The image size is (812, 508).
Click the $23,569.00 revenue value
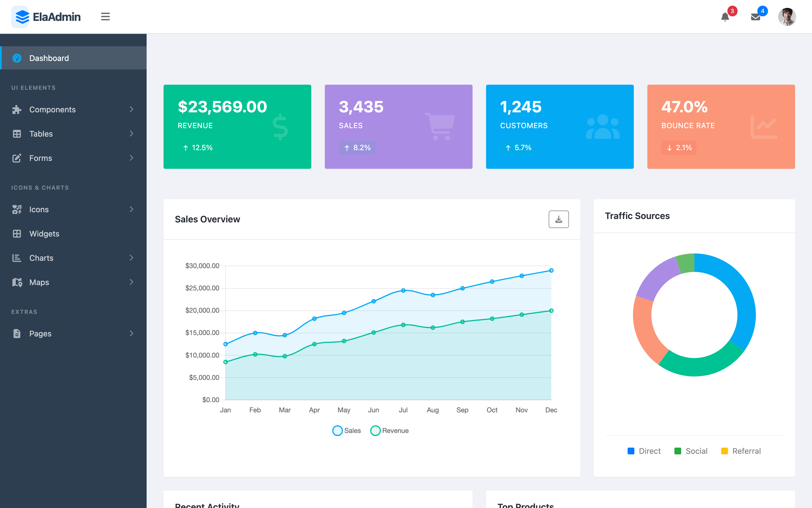[x=222, y=107]
